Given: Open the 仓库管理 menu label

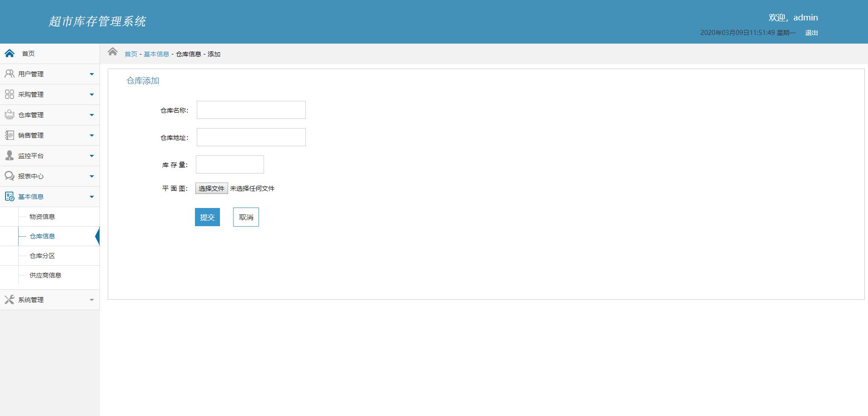Looking at the screenshot, I should (x=31, y=115).
